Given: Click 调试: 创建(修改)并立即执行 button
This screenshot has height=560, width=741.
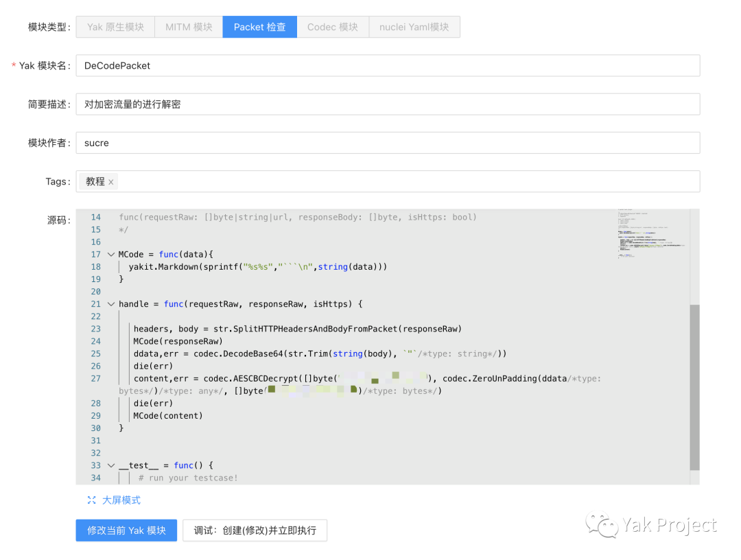Looking at the screenshot, I should pyautogui.click(x=255, y=530).
